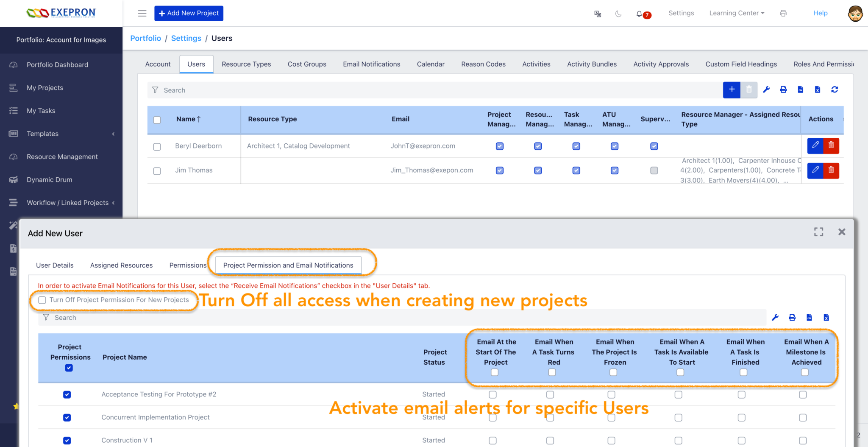Screen dimensions: 868x447
Task: Uncheck Supervisor checkbox for Beryl Deerborn
Action: point(654,146)
